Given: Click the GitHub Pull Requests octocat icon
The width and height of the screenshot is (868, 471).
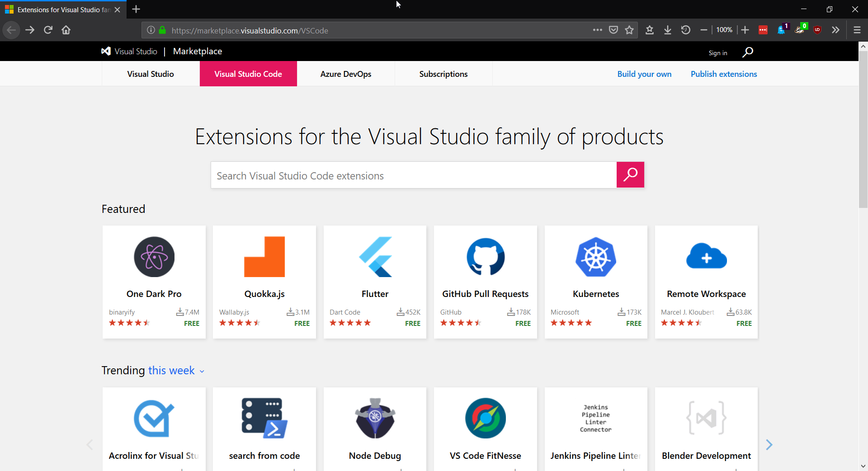Looking at the screenshot, I should click(x=486, y=257).
